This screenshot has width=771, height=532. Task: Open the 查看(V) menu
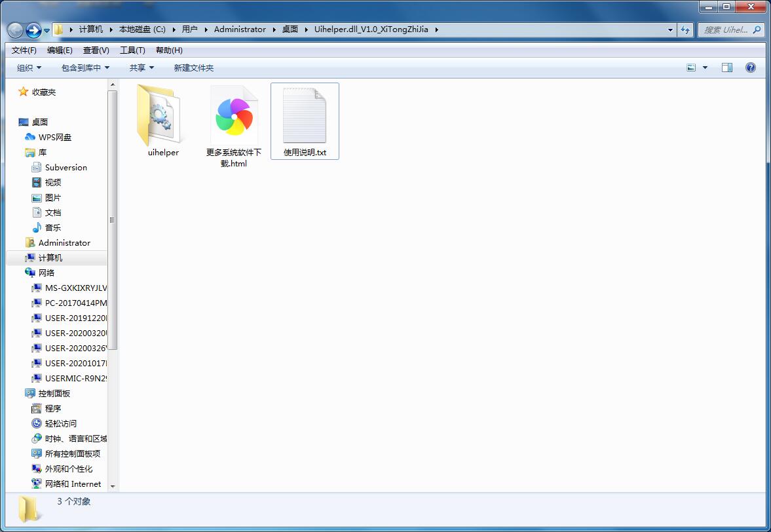tap(96, 50)
